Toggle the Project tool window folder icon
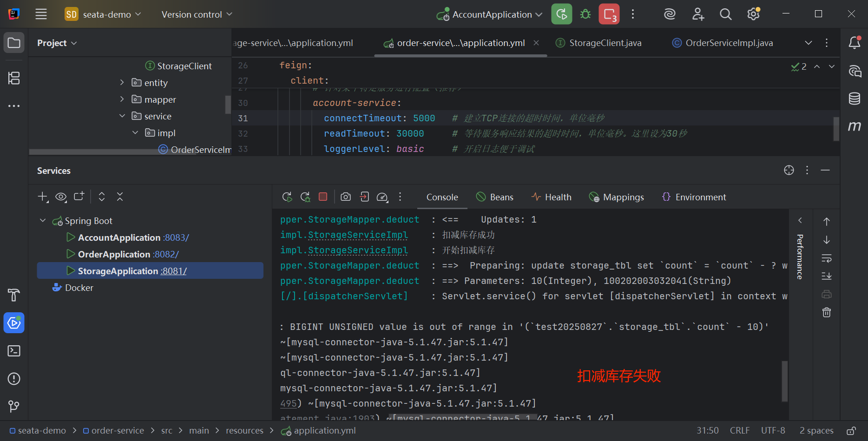 14,43
